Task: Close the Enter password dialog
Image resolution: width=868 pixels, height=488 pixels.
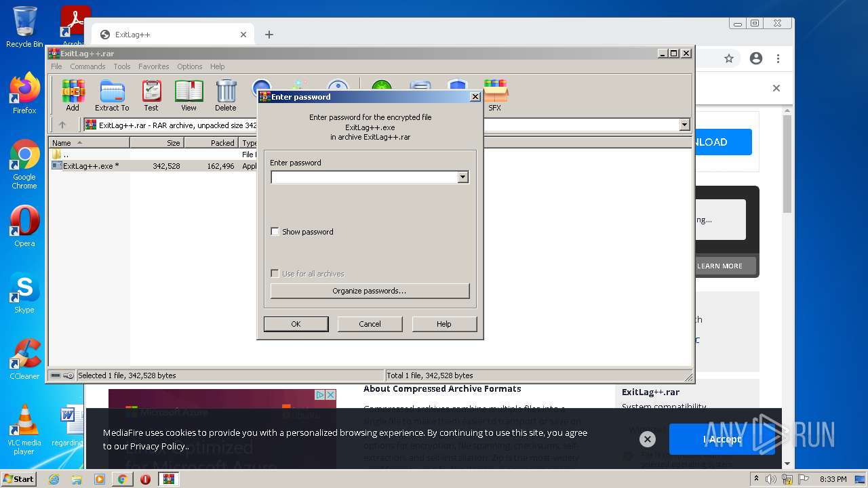Action: [x=475, y=97]
